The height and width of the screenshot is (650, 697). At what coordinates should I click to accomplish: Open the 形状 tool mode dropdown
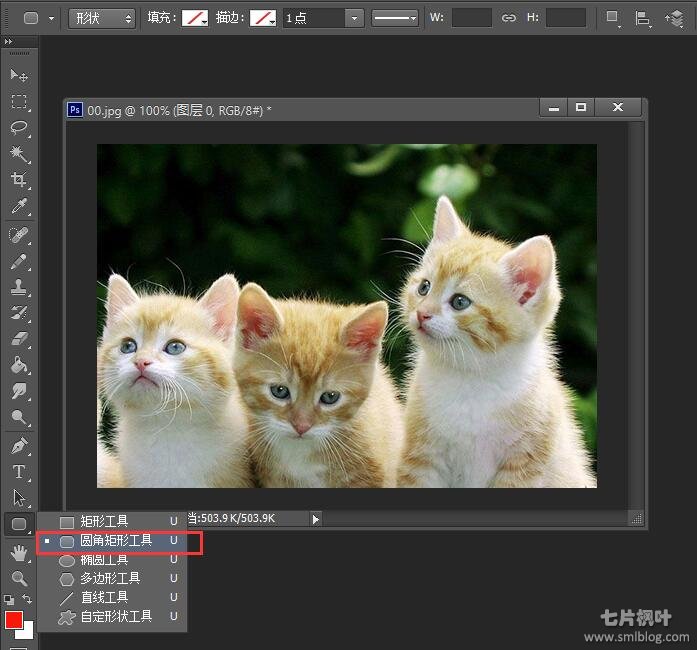(102, 18)
